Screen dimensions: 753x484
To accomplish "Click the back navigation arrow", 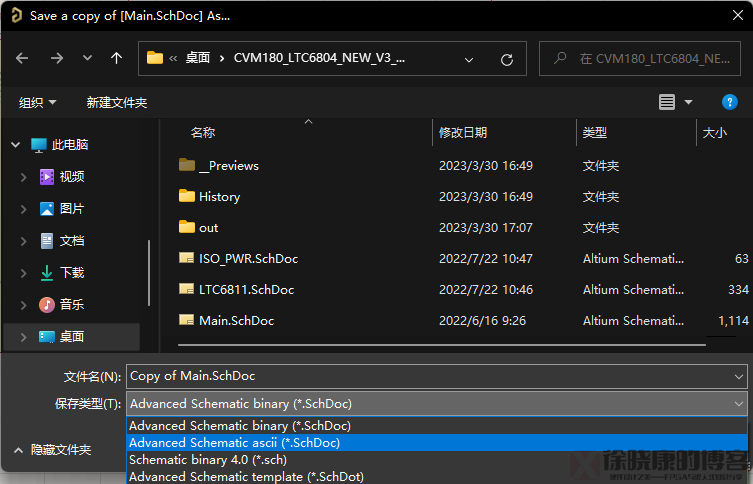I will point(22,58).
